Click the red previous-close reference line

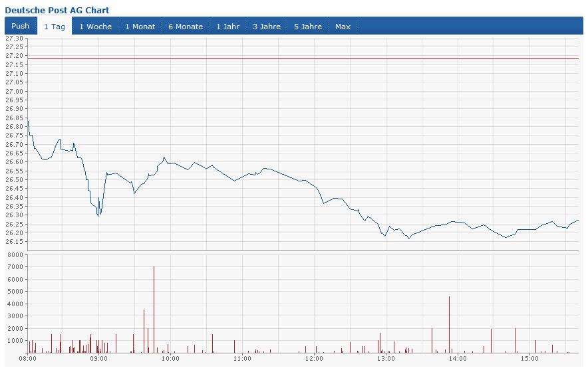click(303, 58)
